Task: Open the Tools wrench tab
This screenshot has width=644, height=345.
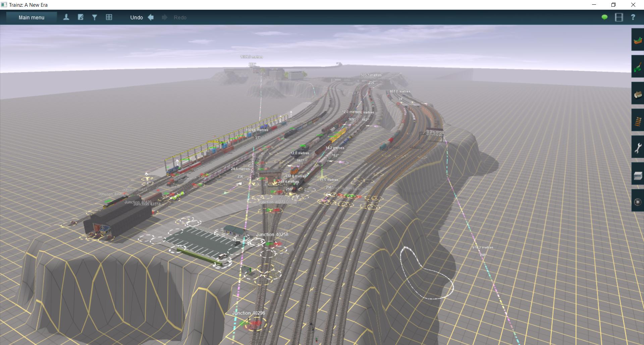Action: (x=638, y=147)
